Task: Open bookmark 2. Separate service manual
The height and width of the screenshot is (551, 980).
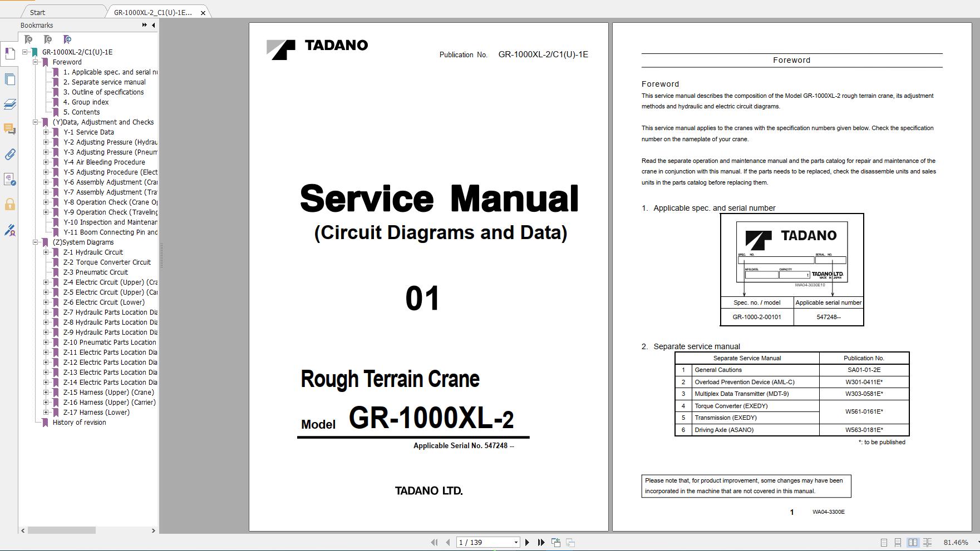Action: pos(104,82)
